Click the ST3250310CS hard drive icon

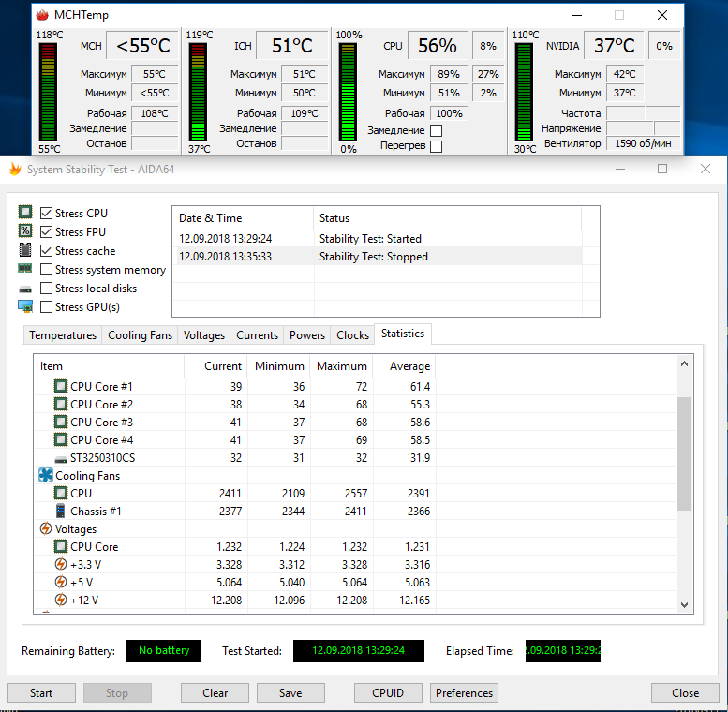(x=61, y=459)
